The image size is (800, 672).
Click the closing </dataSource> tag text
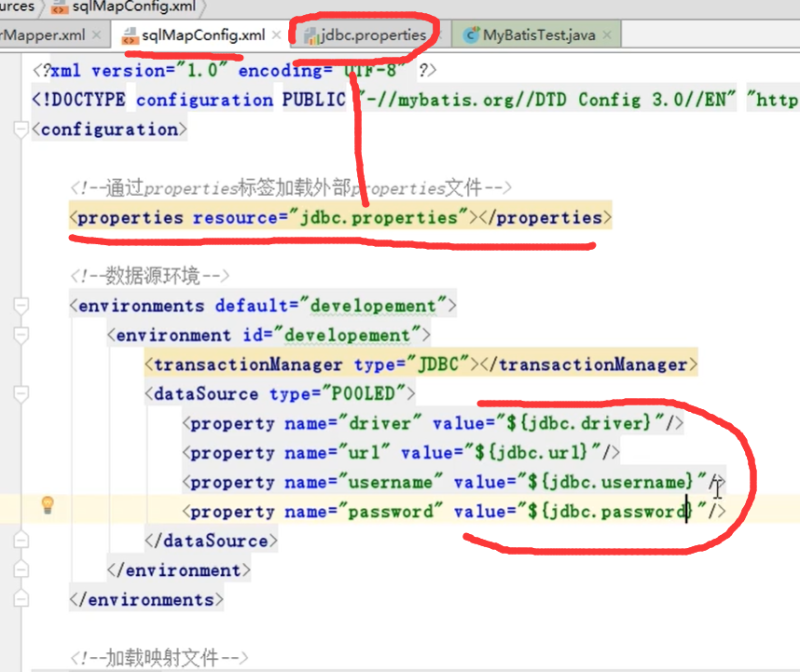[212, 541]
